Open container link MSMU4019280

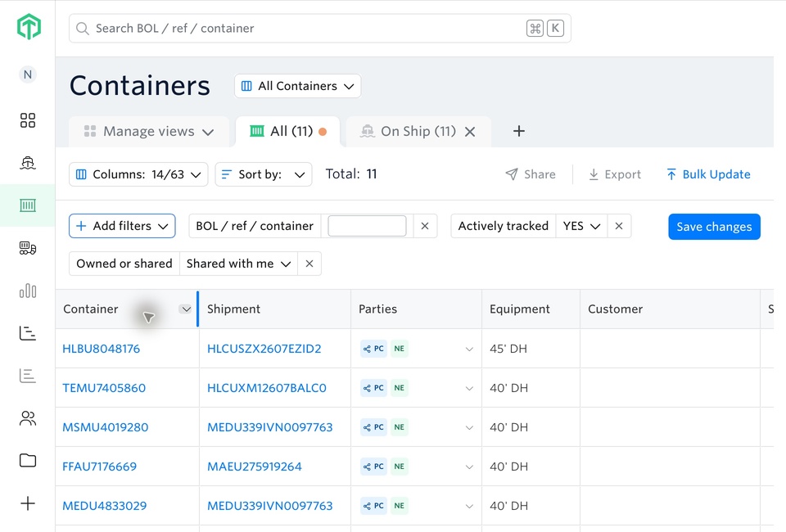[106, 427]
